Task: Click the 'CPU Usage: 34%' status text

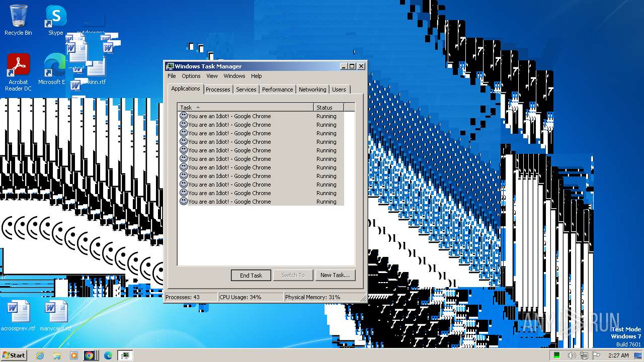Action: coord(240,297)
